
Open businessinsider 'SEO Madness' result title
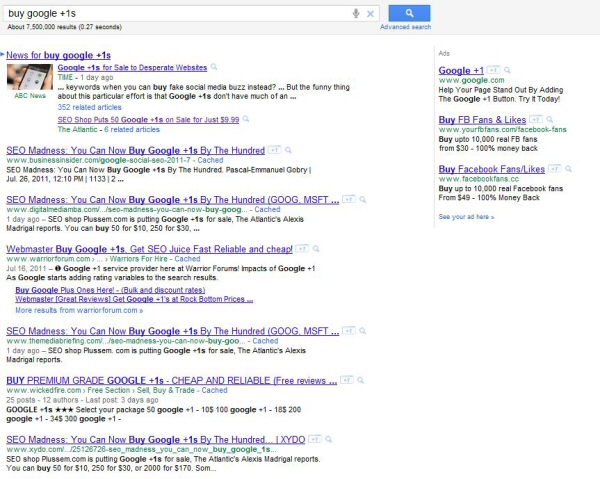pyautogui.click(x=135, y=150)
